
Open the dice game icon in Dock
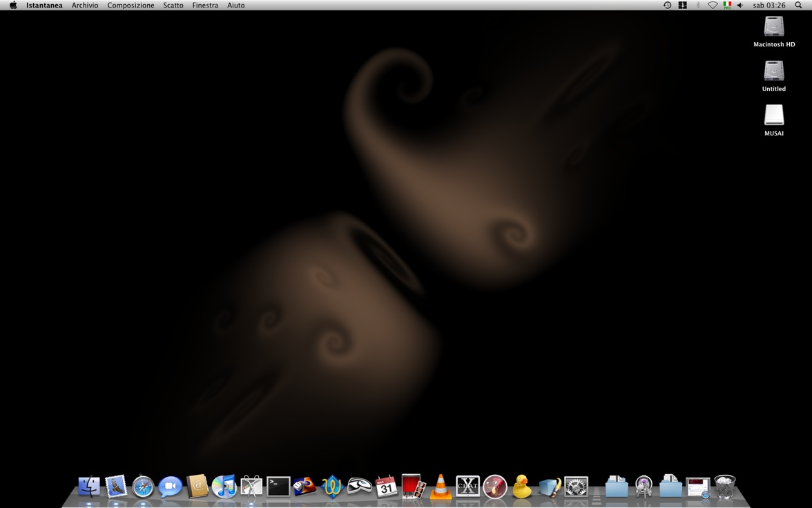point(304,487)
